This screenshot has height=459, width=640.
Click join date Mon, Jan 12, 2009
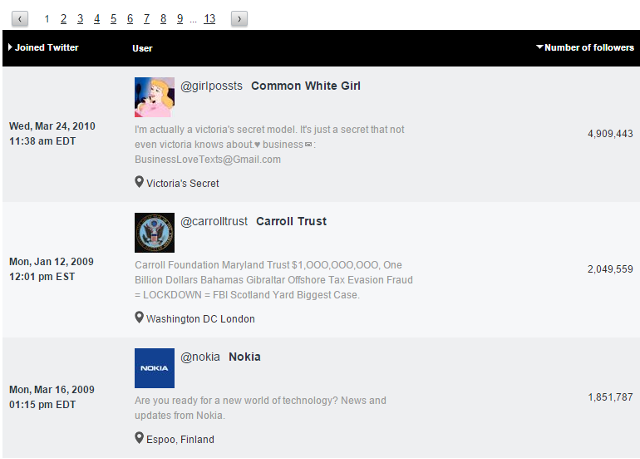51,262
